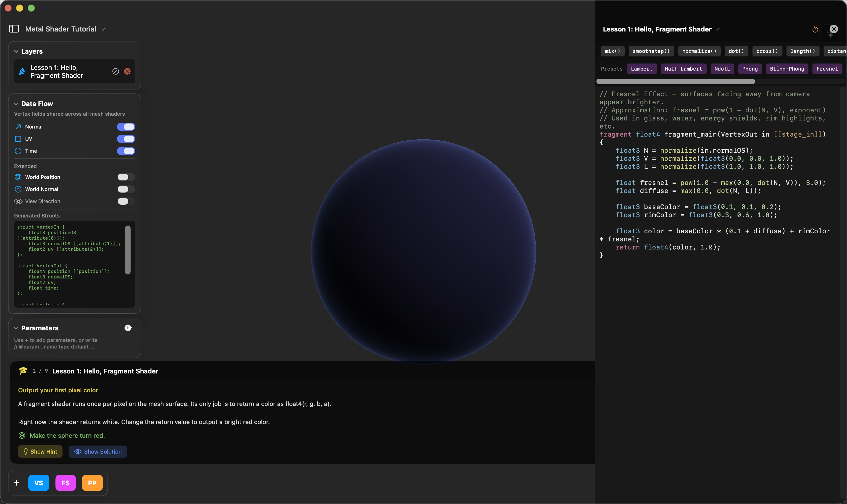The width and height of the screenshot is (847, 504).
Task: Click the Generated Structs scrollbar
Action: [128, 250]
